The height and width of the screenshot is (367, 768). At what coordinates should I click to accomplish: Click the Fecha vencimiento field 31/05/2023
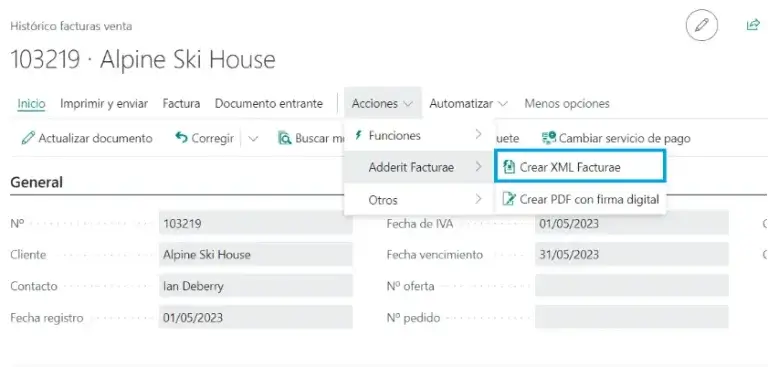[x=632, y=255]
